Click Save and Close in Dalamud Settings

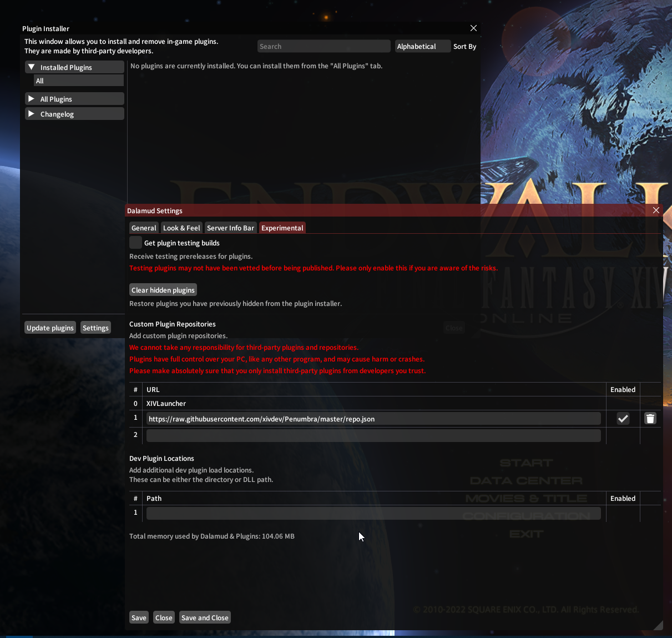click(205, 617)
